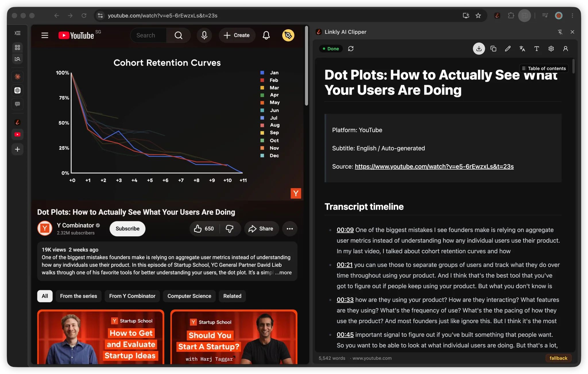The height and width of the screenshot is (374, 588).
Task: Open the How to Get and Evaluate Startup Ideas thumbnail
Action: pyautogui.click(x=101, y=337)
